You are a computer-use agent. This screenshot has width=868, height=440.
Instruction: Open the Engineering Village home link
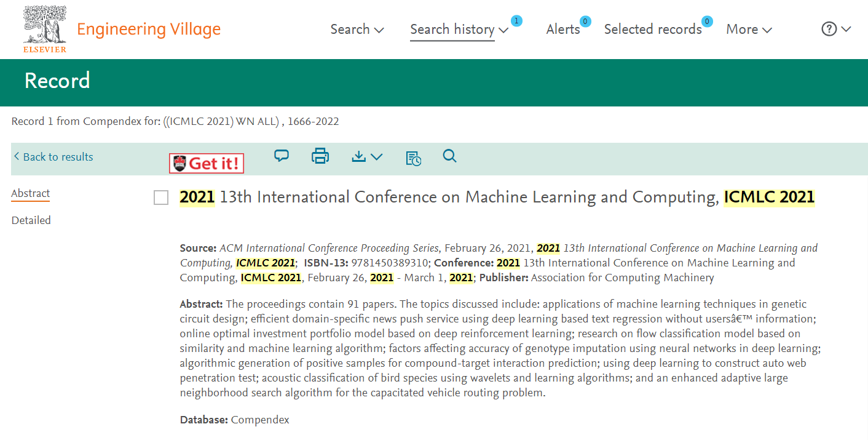[x=149, y=29]
